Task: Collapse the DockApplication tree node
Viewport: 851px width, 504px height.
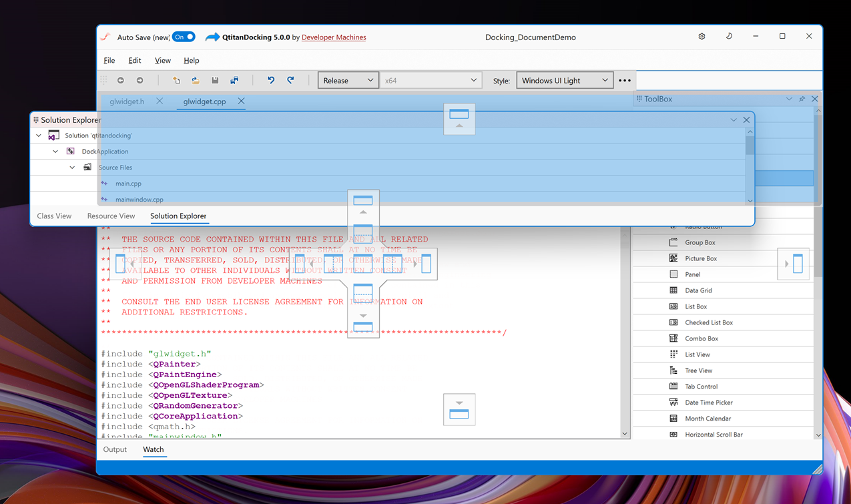Action: click(x=55, y=152)
